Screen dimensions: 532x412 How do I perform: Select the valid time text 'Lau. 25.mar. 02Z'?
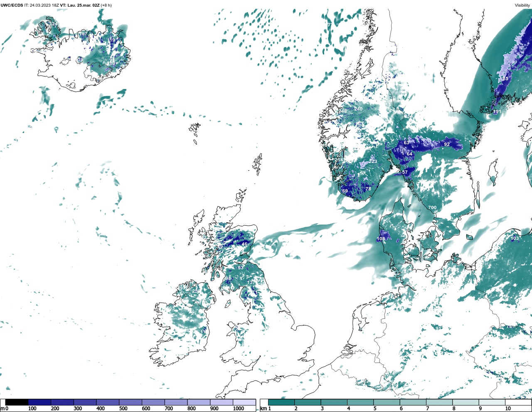84,5
